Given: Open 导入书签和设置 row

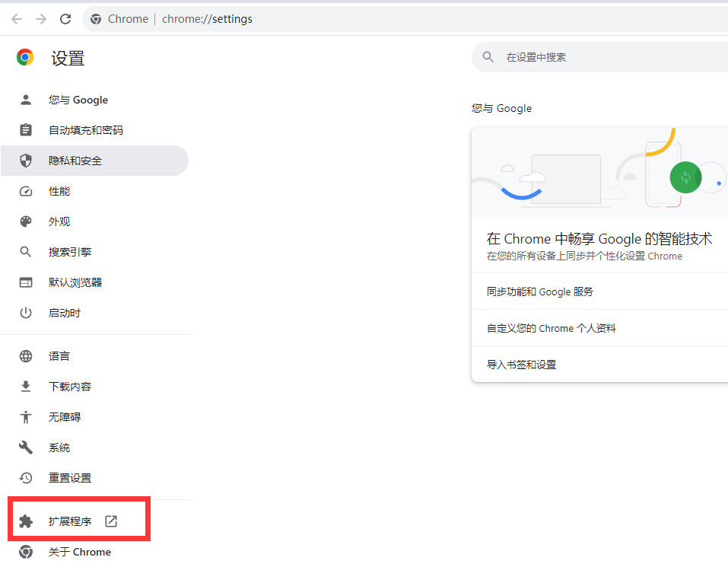Looking at the screenshot, I should [x=600, y=365].
